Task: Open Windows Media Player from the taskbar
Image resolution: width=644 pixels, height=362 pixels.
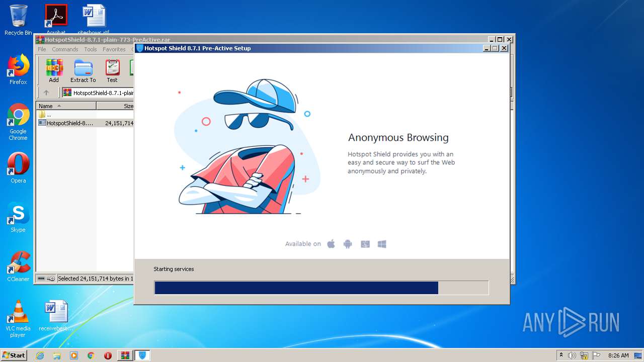Action: (x=74, y=355)
